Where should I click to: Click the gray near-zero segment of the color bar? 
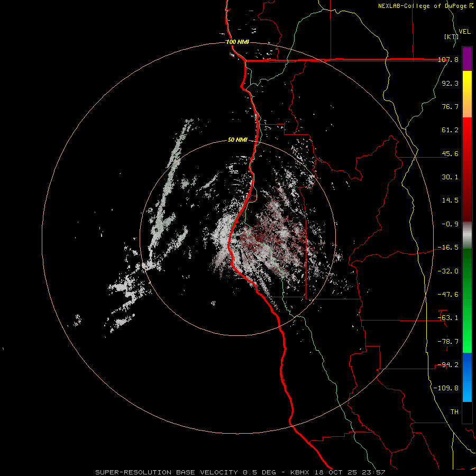[467, 235]
